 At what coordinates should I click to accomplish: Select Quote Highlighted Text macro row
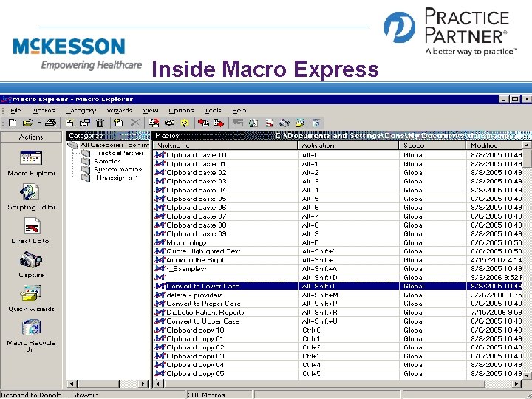[x=338, y=251]
